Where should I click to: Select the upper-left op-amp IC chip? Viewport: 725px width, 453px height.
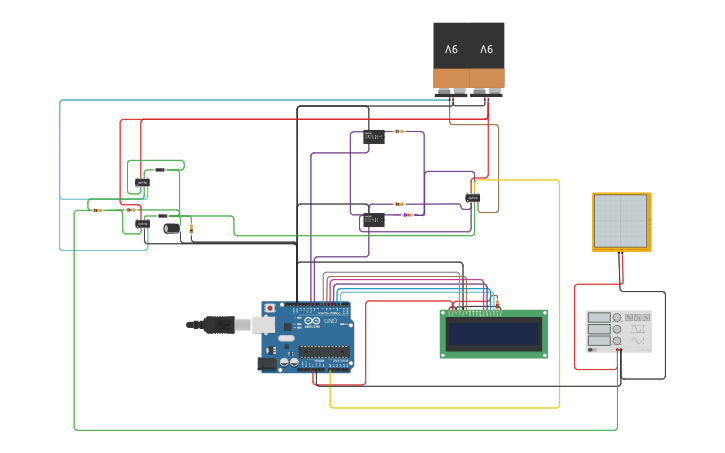pos(142,182)
